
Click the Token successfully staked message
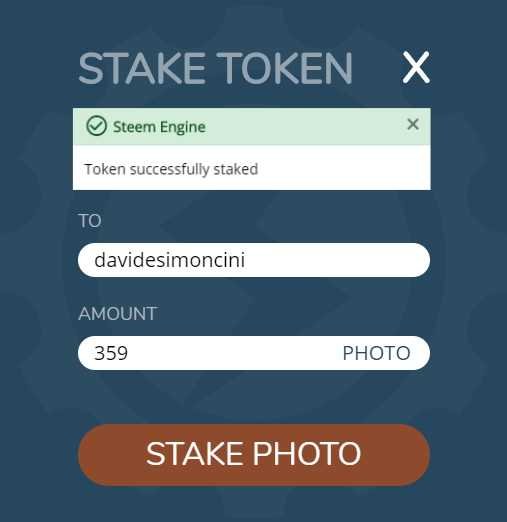[x=171, y=169]
